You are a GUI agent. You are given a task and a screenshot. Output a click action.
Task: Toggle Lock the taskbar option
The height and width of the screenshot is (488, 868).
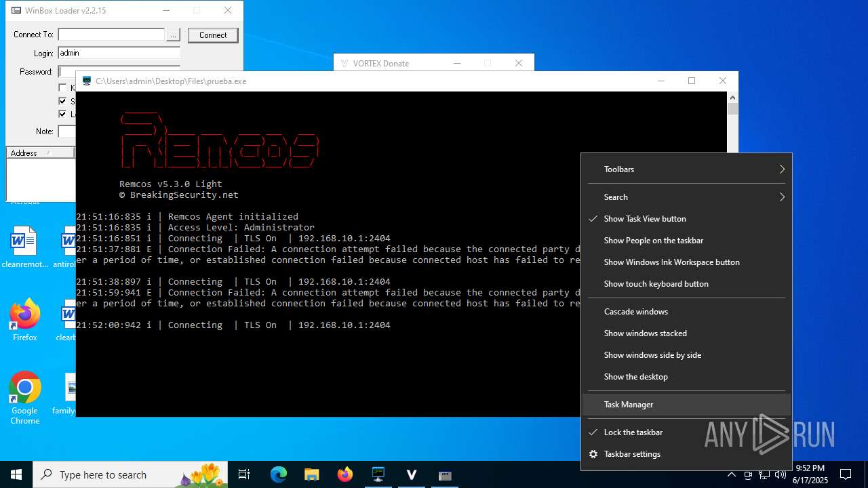tap(686, 432)
